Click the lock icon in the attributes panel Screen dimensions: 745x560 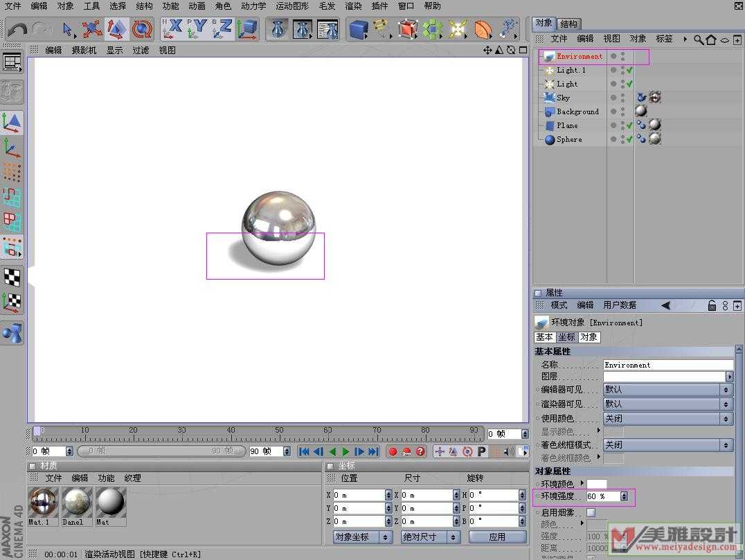(712, 305)
